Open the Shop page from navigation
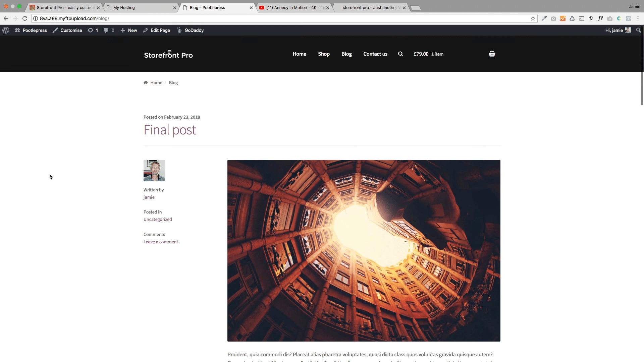The height and width of the screenshot is (362, 644). click(324, 54)
